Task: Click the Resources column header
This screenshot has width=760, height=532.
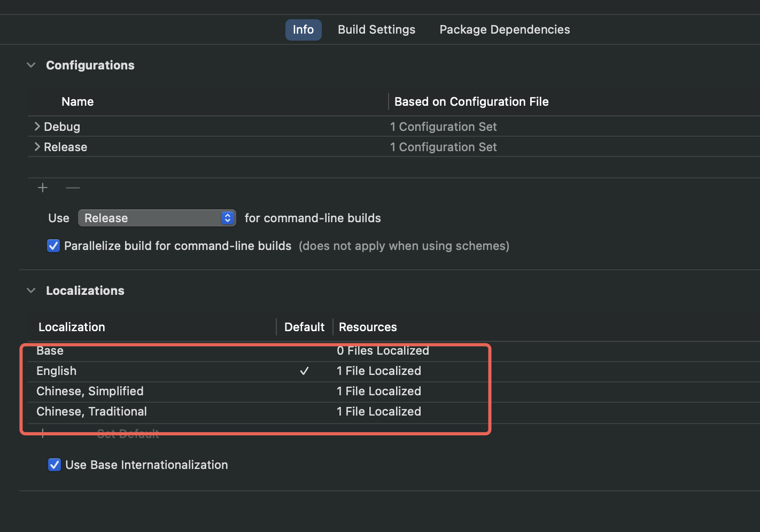Action: [368, 327]
